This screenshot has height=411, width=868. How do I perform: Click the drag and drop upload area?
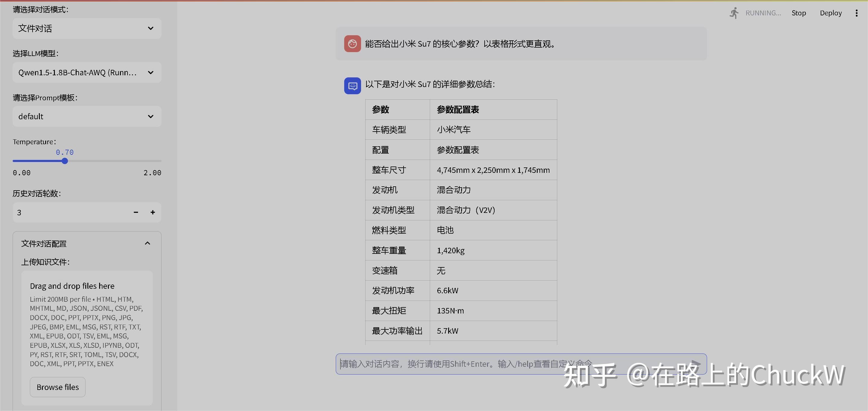coord(86,323)
